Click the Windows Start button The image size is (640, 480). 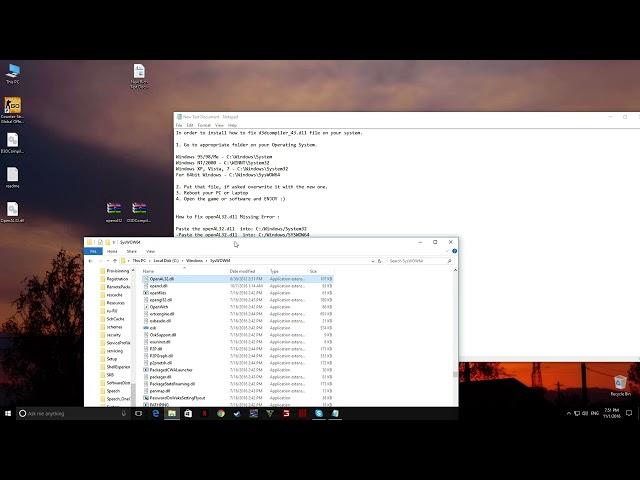click(8, 413)
